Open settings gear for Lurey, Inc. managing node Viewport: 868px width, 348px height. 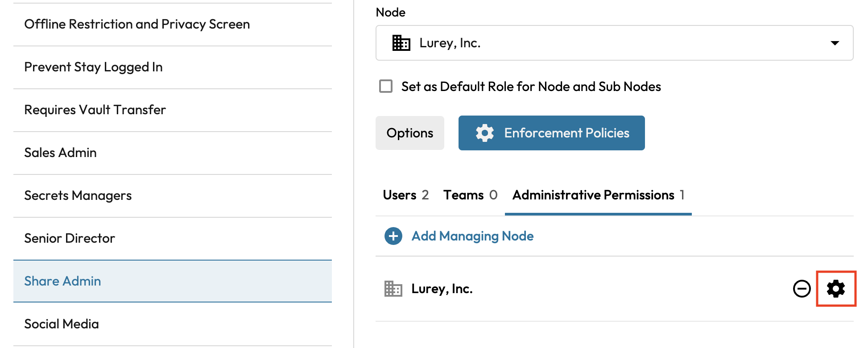point(835,289)
